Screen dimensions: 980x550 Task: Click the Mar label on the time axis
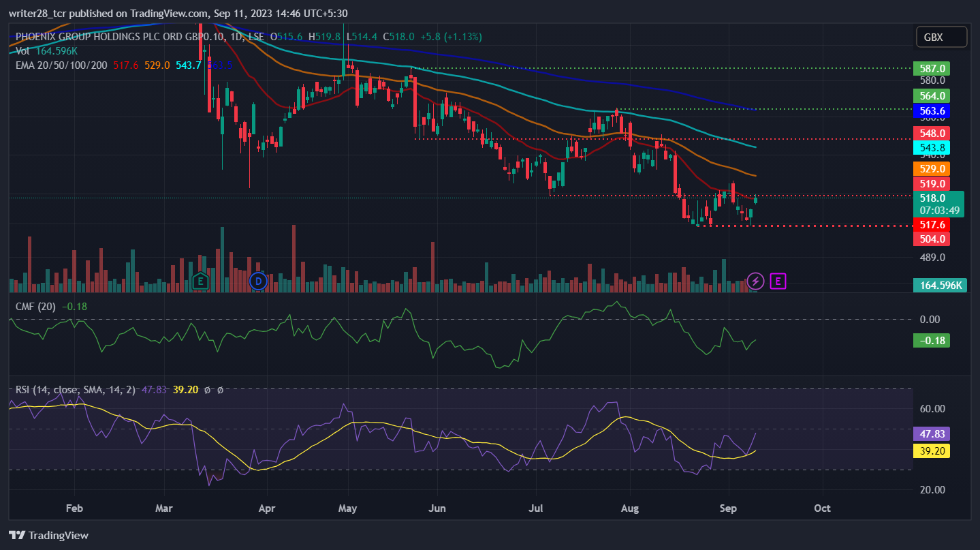coord(164,508)
